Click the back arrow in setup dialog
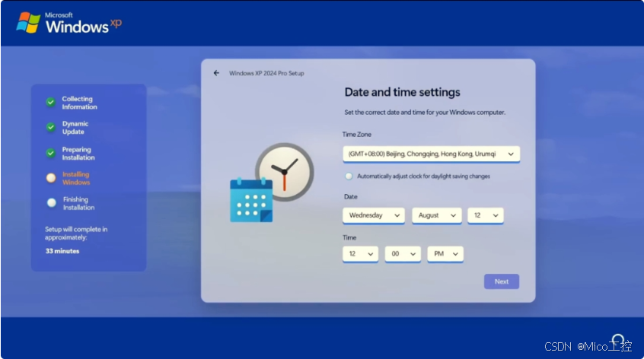The width and height of the screenshot is (644, 359). click(216, 73)
